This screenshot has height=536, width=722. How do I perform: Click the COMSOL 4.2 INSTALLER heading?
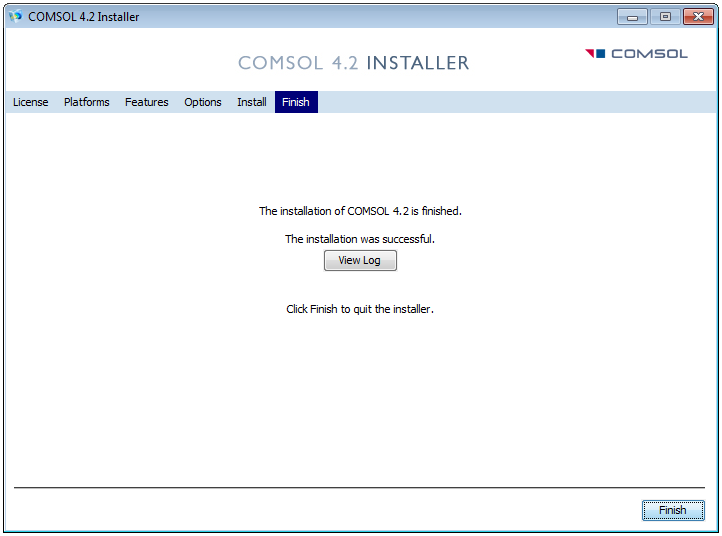pos(354,63)
